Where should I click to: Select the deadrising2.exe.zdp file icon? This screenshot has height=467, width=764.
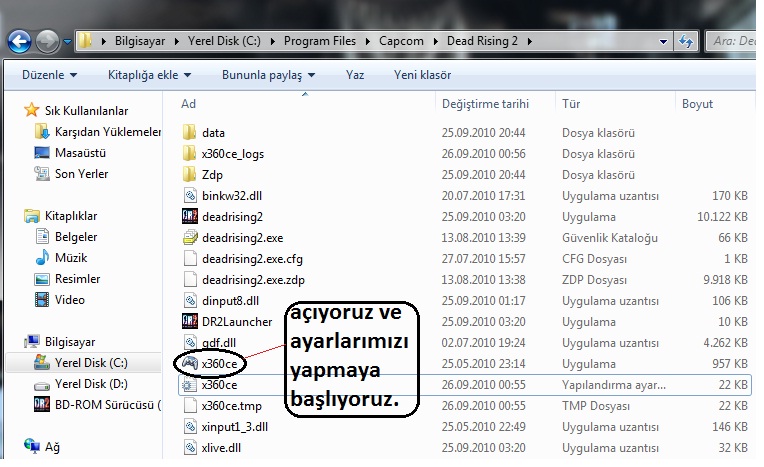coord(190,279)
